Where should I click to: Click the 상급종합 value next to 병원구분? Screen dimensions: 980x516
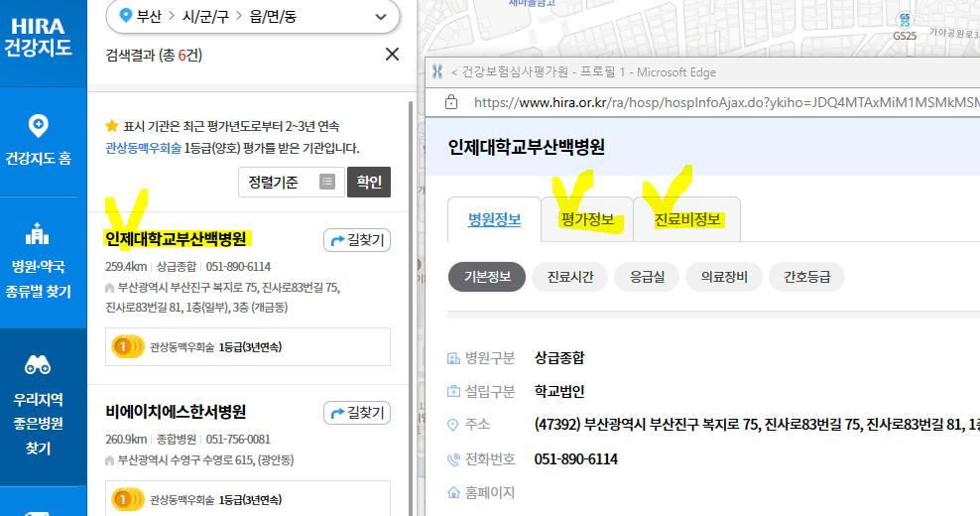(x=559, y=358)
